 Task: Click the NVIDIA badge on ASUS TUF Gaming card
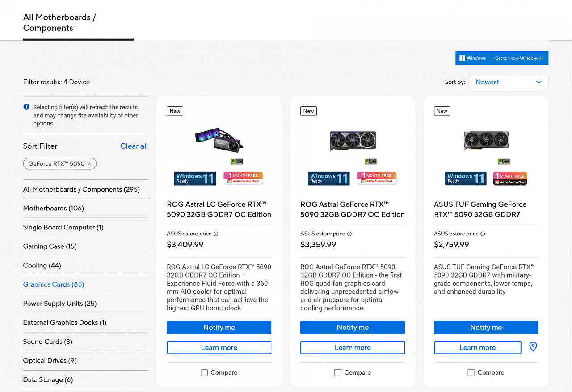(x=504, y=162)
